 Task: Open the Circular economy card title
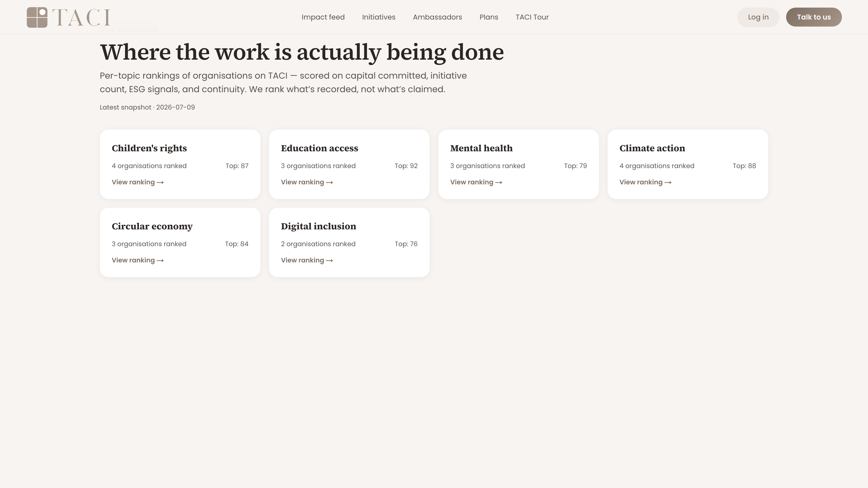point(152,227)
